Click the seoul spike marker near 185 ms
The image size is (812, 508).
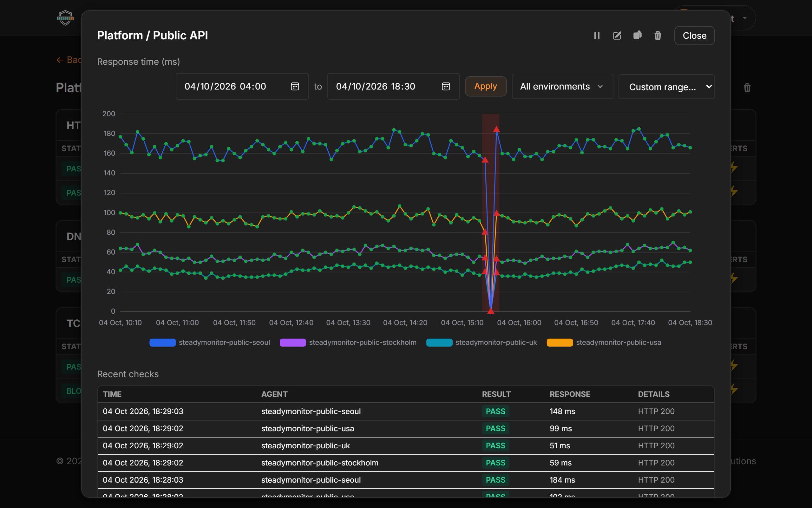click(496, 129)
